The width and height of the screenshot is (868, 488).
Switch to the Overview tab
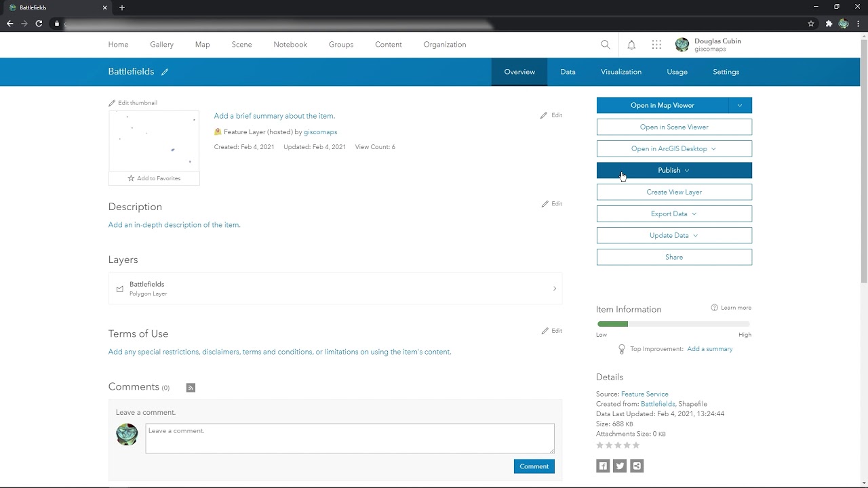pos(519,72)
